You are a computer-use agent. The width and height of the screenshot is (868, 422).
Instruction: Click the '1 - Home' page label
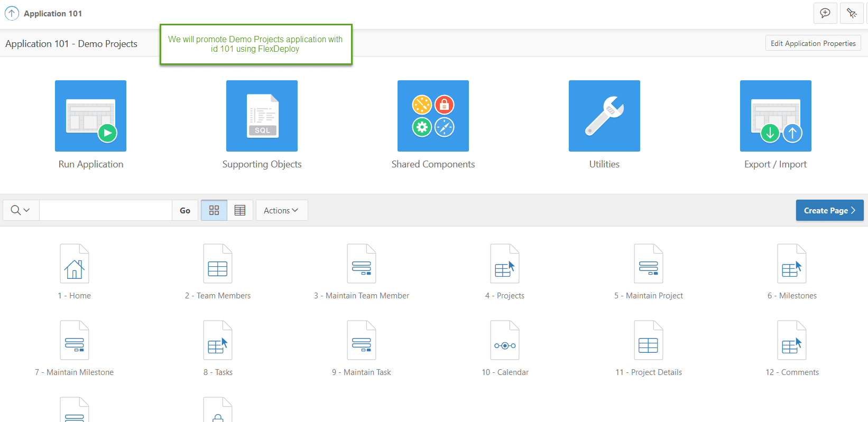[75, 296]
